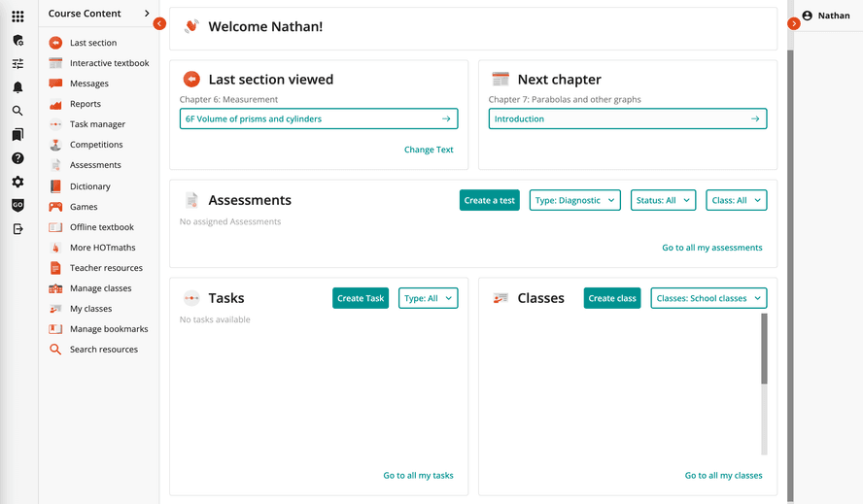Collapse the Course Content sidebar
This screenshot has width=863, height=504.
[x=159, y=23]
